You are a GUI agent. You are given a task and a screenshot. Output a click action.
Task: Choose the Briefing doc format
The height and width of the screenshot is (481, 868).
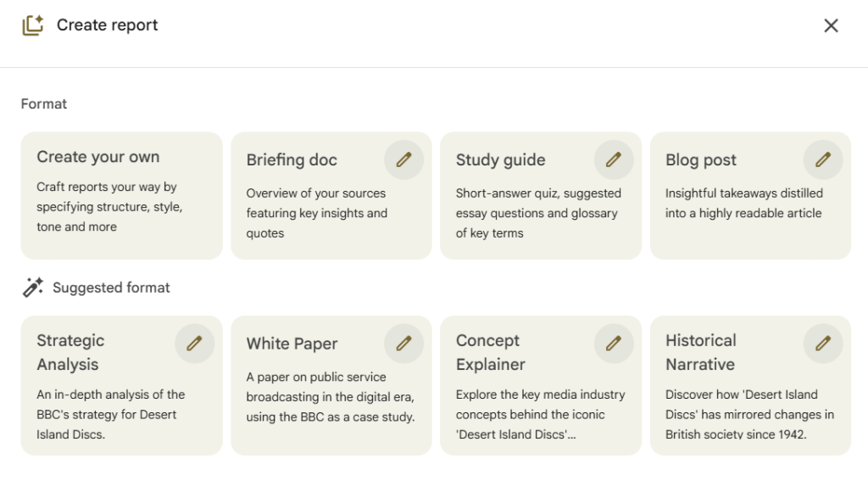(x=292, y=160)
